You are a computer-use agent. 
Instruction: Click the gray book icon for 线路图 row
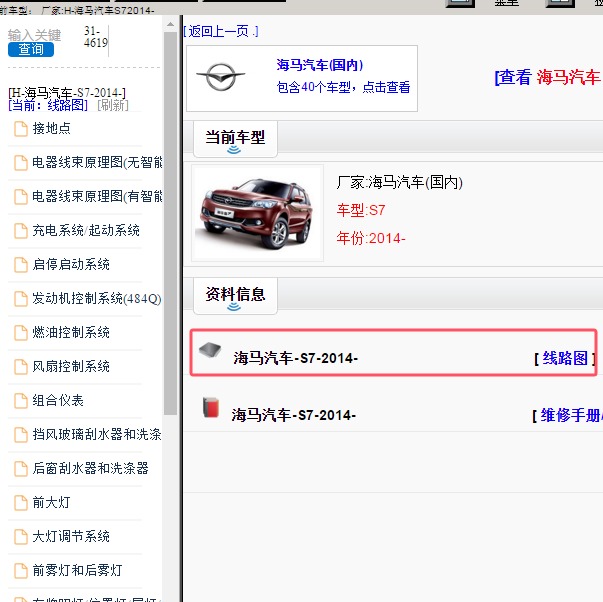(210, 350)
